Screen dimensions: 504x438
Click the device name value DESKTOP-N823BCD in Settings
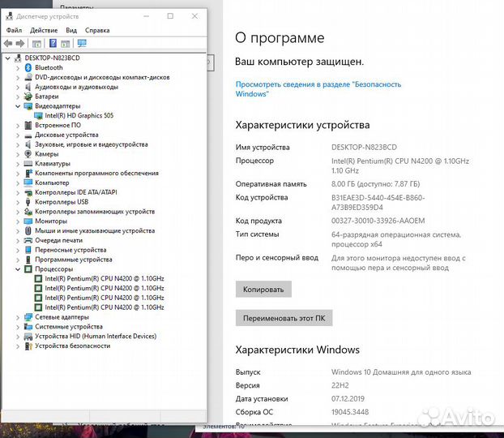pyautogui.click(x=364, y=148)
